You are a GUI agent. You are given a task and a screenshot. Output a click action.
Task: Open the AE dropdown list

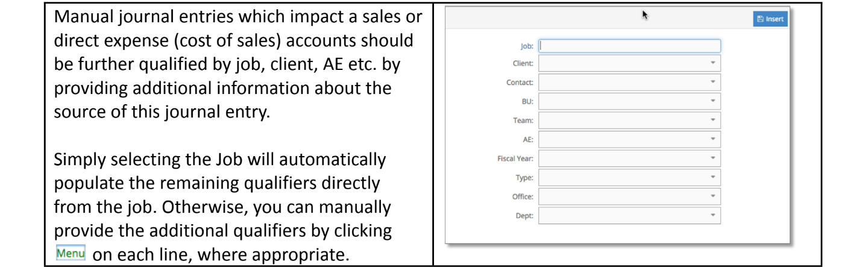point(629,139)
